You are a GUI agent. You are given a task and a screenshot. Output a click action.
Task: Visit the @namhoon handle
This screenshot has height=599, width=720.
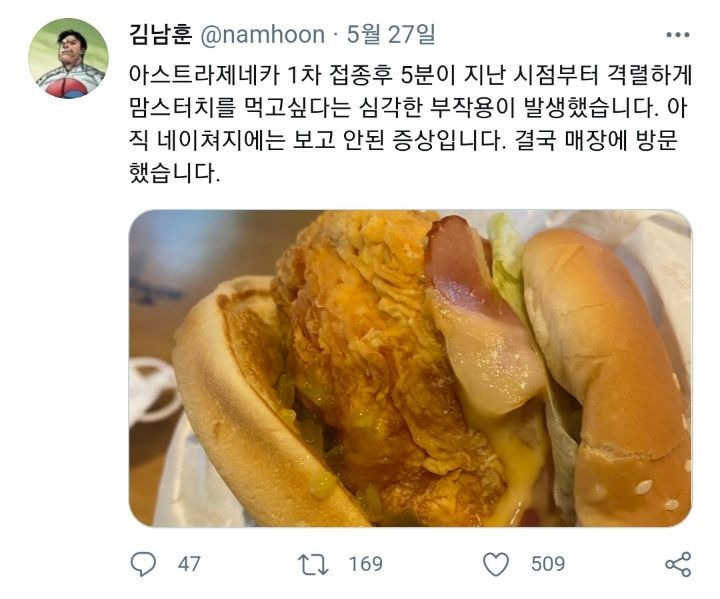263,35
